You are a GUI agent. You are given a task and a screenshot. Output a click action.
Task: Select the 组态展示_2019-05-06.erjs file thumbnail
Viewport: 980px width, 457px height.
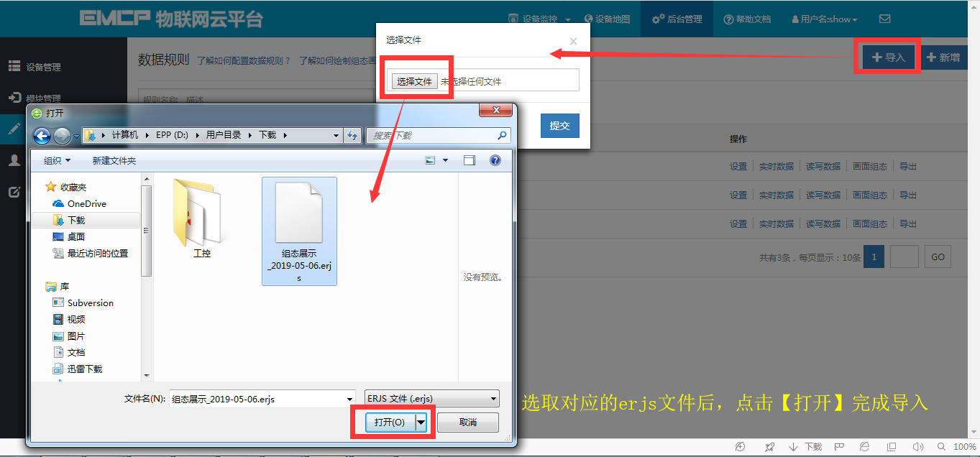pos(299,231)
